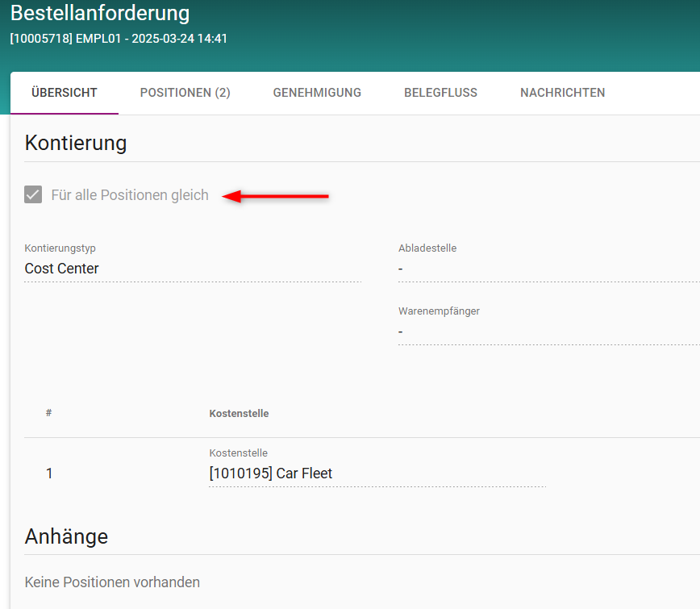Select row number 1 in the table
700x609 pixels.
(49, 473)
